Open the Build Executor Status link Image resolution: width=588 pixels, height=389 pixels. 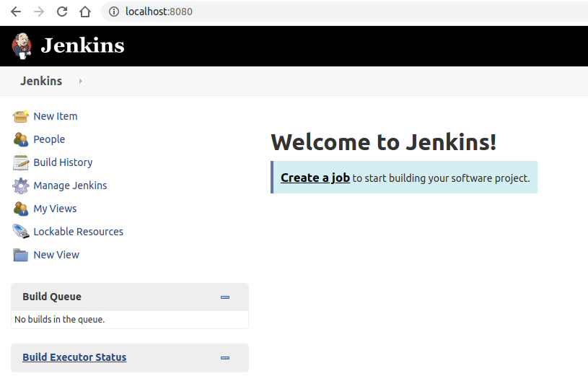coord(74,357)
